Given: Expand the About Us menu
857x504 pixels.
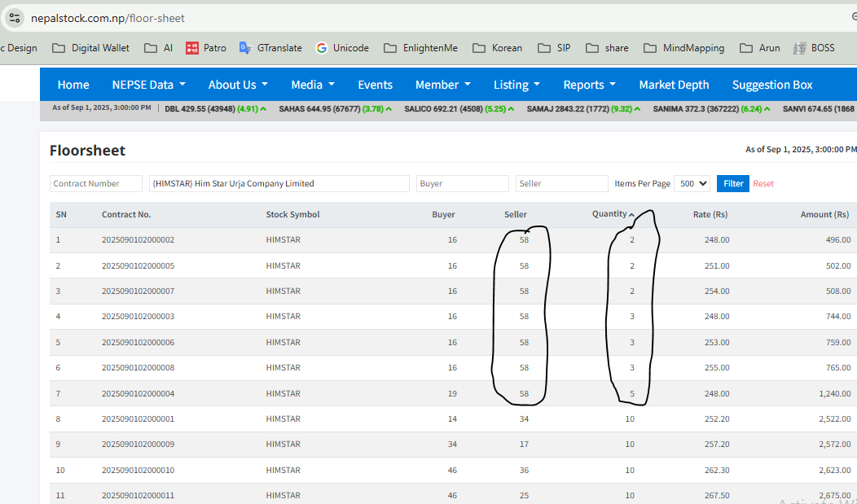Looking at the screenshot, I should 238,85.
